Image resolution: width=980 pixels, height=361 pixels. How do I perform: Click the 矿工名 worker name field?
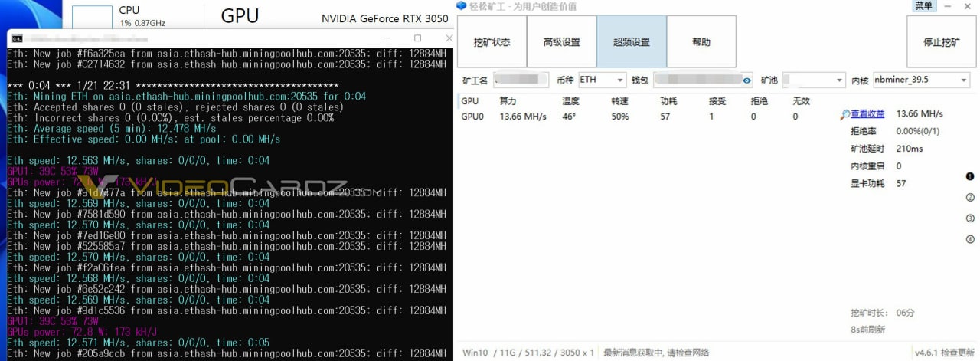[x=521, y=80]
